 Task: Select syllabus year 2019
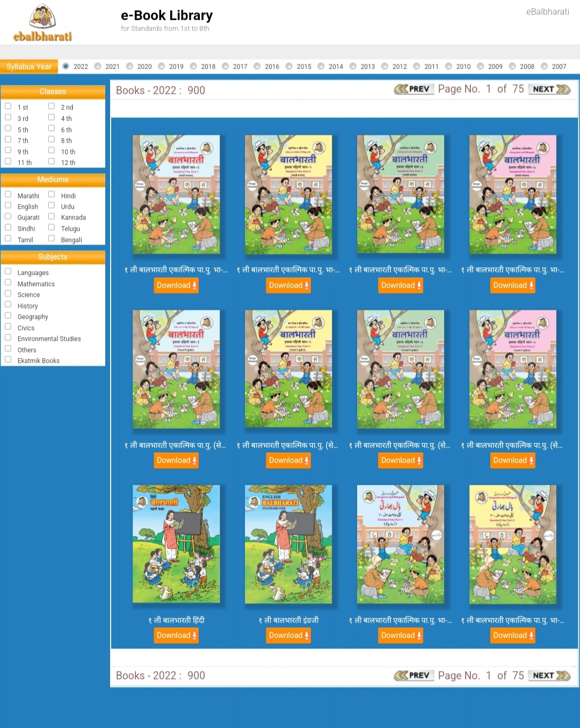(162, 67)
